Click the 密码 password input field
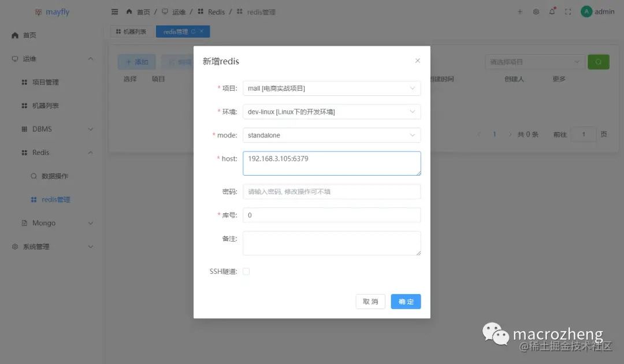 332,192
